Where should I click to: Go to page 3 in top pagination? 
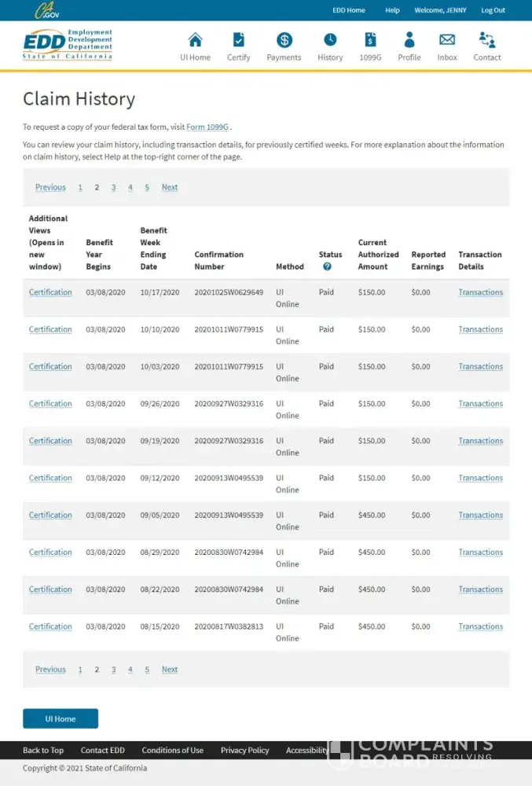(x=113, y=187)
